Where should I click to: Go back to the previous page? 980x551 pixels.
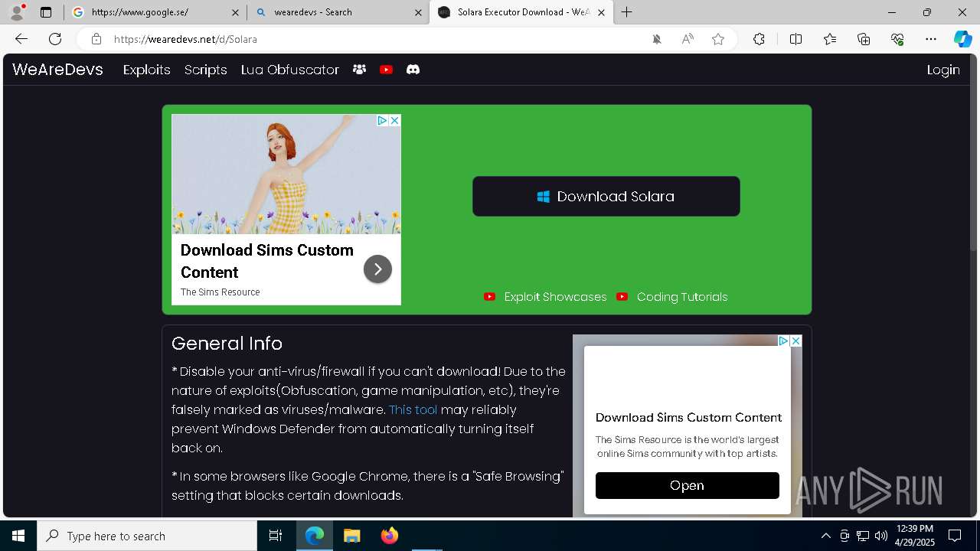pyautogui.click(x=21, y=39)
